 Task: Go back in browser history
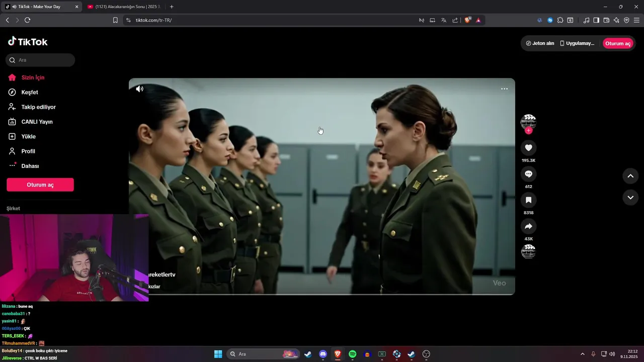click(x=7, y=20)
